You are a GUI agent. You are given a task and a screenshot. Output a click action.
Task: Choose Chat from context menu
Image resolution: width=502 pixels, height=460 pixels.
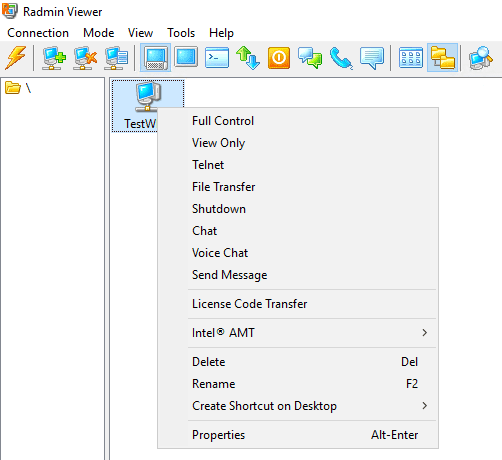click(298, 231)
